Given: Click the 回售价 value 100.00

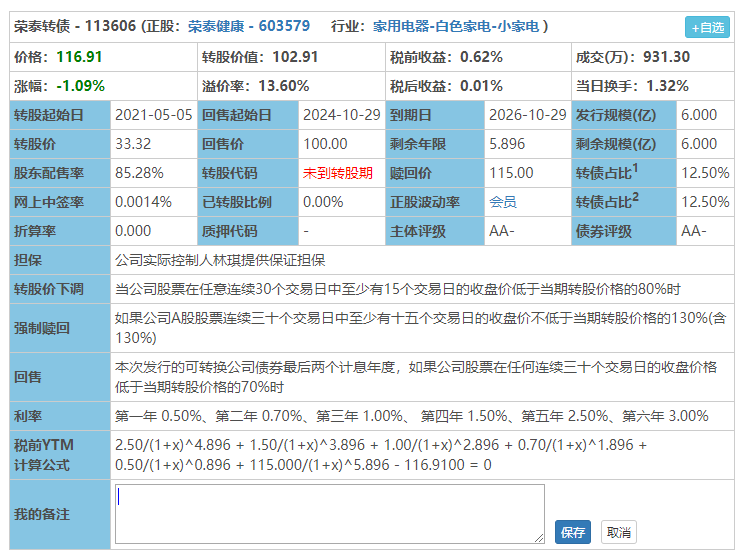Looking at the screenshot, I should 325,144.
